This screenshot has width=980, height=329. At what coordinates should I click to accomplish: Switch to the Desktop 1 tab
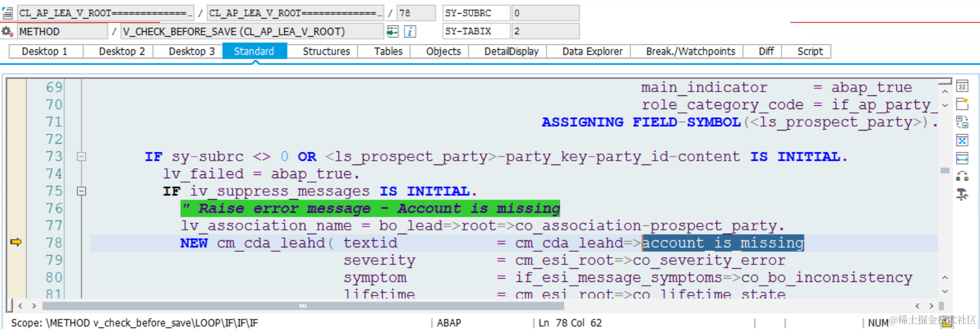[44, 51]
